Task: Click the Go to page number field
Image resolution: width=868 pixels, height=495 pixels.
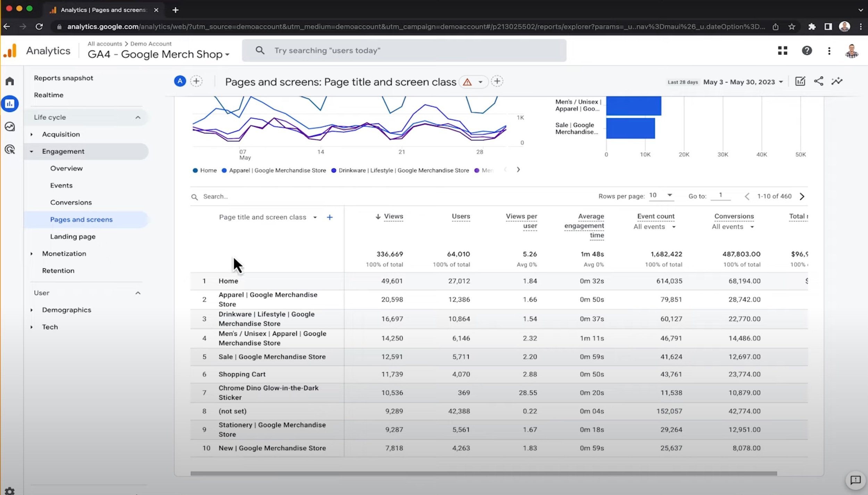Action: tap(721, 195)
